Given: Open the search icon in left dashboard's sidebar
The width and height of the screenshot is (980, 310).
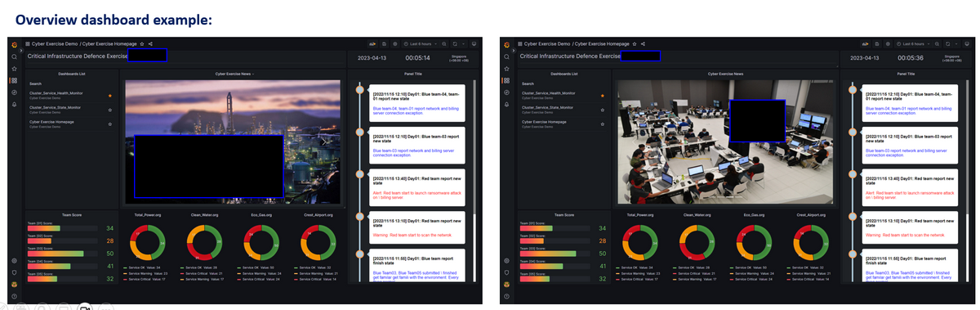Looking at the screenshot, I should 15,56.
